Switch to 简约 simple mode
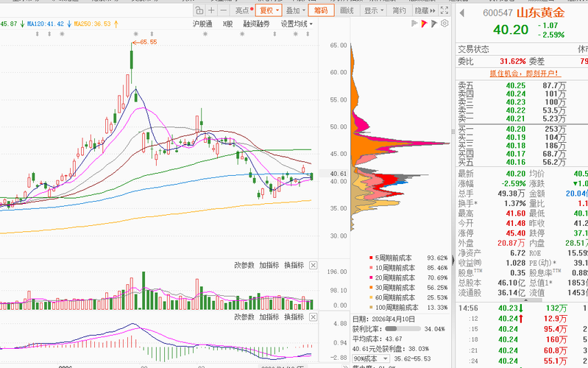 (399, 10)
